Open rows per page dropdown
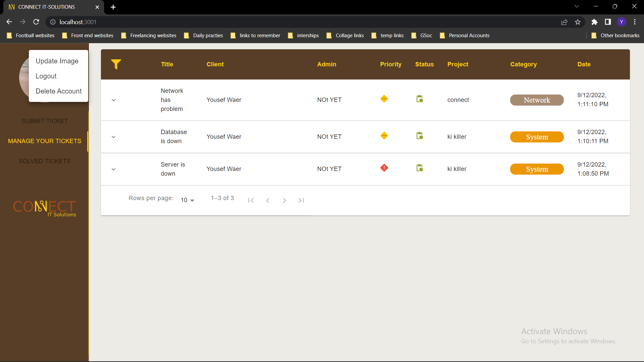644x362 pixels. [x=187, y=200]
